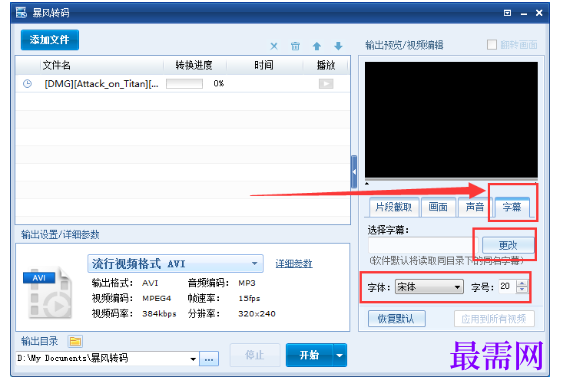Click the 播放 column header

point(325,65)
